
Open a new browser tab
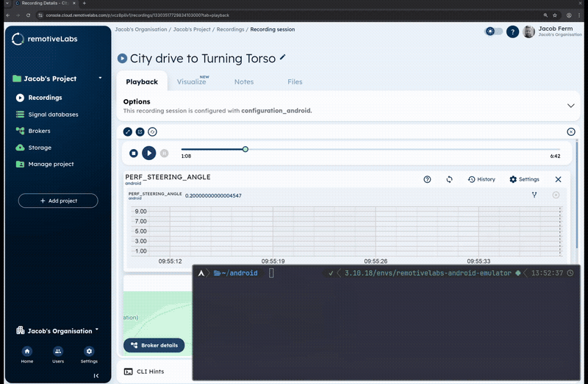pyautogui.click(x=85, y=4)
